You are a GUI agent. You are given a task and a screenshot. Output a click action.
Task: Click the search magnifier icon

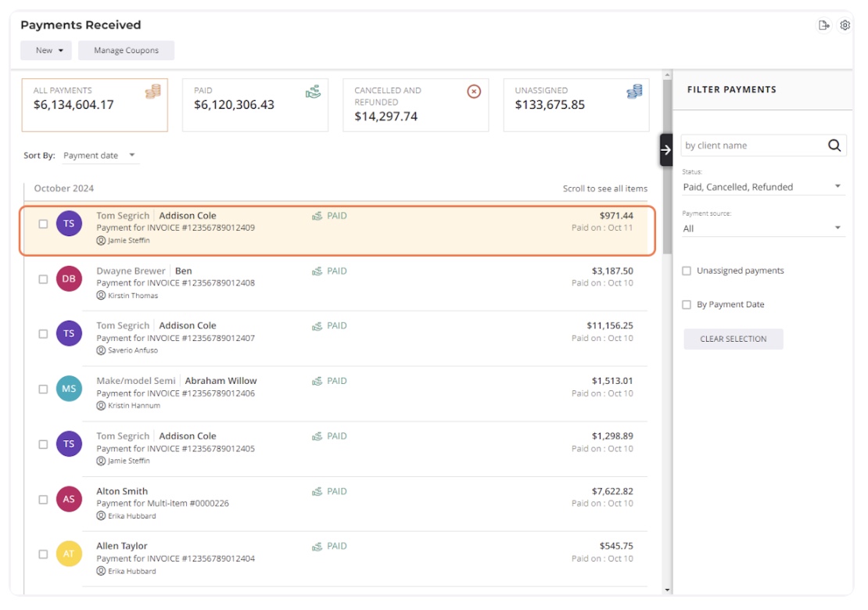pos(834,145)
